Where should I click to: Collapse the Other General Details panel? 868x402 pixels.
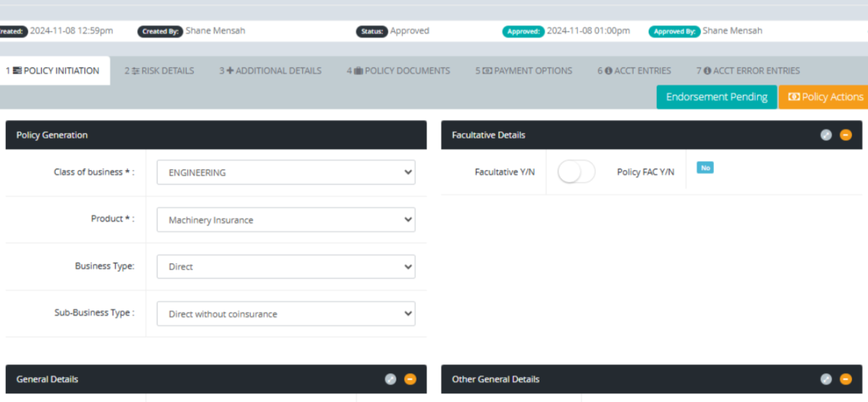coord(846,379)
